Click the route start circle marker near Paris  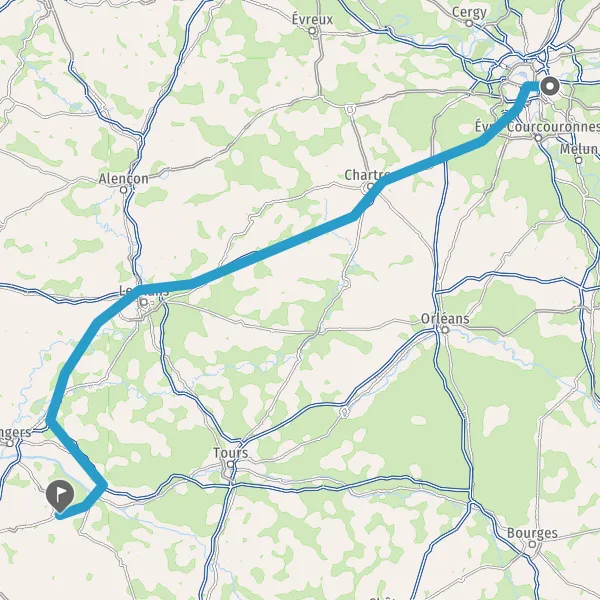(550, 86)
